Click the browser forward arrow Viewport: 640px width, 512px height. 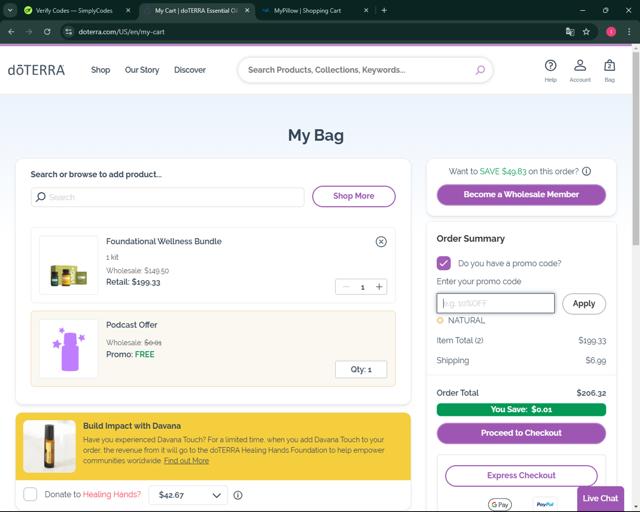tap(29, 32)
